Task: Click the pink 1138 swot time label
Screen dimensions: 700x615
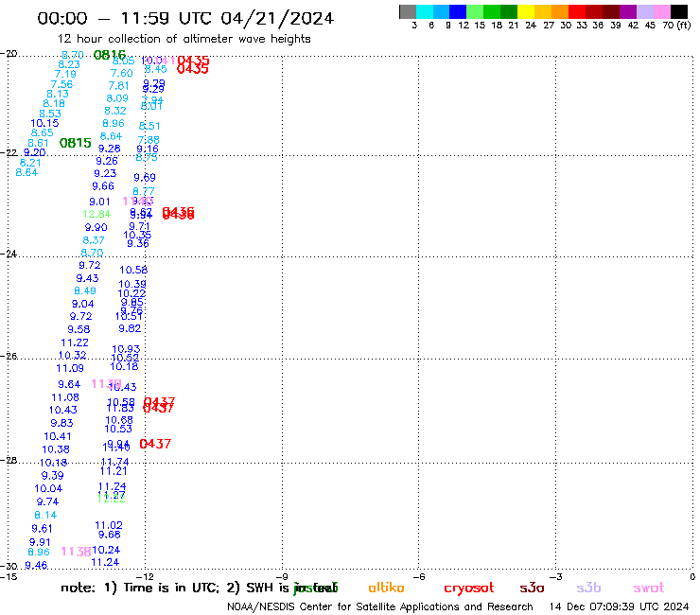Action: pos(77,552)
